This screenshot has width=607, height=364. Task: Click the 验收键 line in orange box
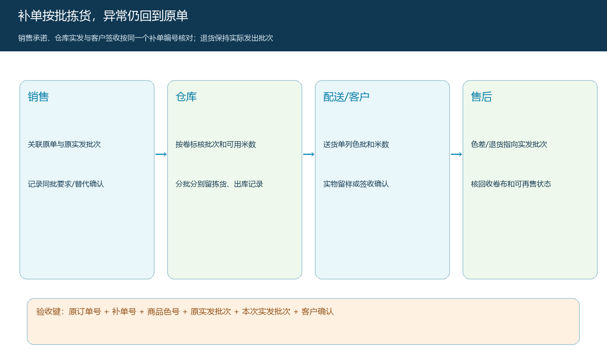tap(185, 311)
